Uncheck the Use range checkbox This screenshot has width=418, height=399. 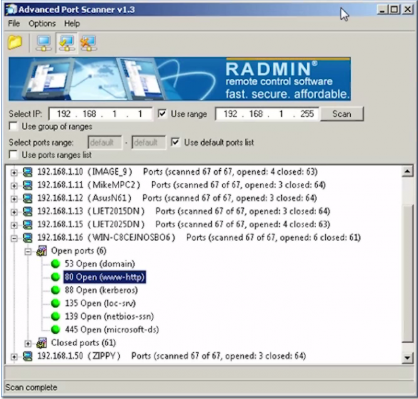(162, 114)
